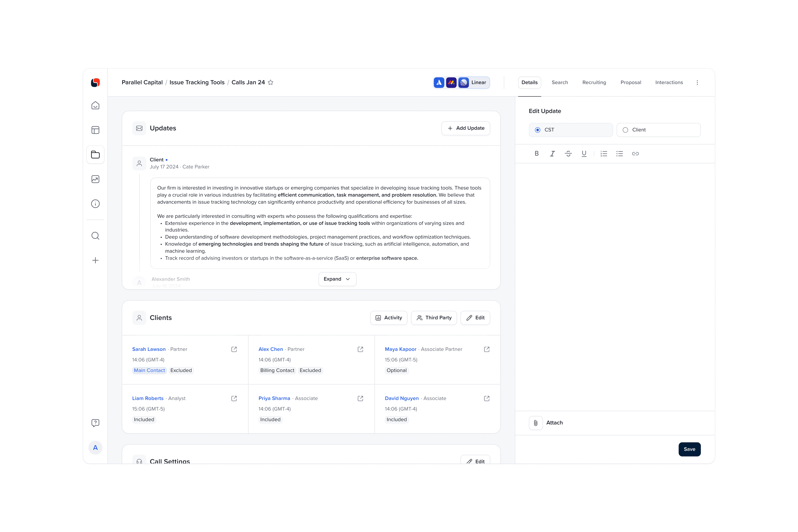The image size is (798, 532).
Task: Click the Clients section person icon
Action: 139,318
